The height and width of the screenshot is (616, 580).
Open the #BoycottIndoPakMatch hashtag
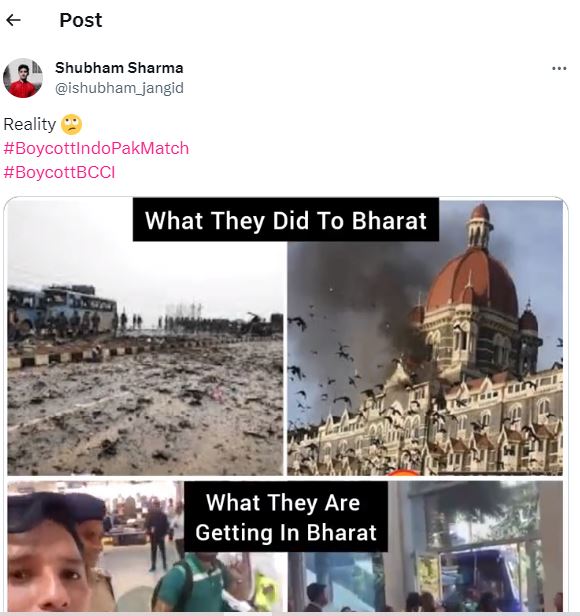(96, 148)
